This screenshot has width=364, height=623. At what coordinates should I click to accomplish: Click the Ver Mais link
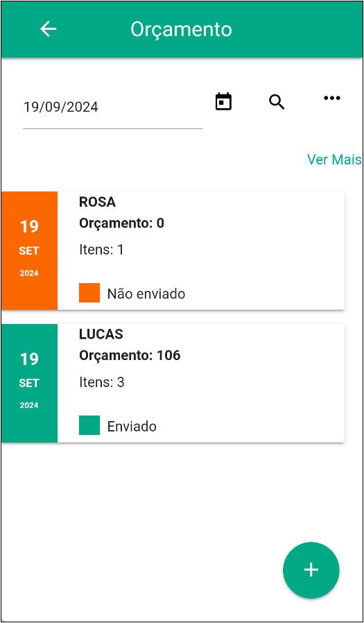coord(334,160)
